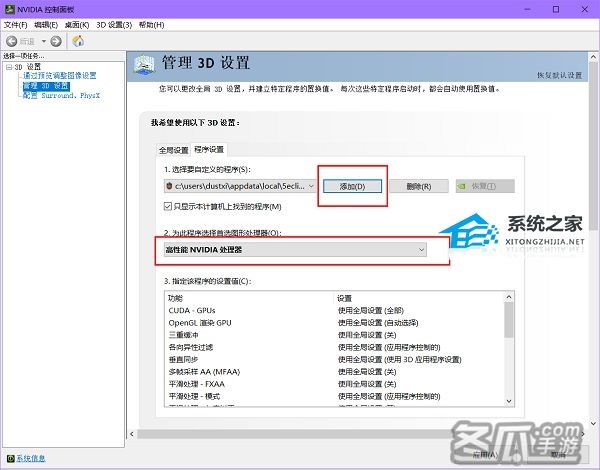Screen dimensions: 600x470
Task: Select 配置 Surround、PhysX tree item
Action: (61, 95)
